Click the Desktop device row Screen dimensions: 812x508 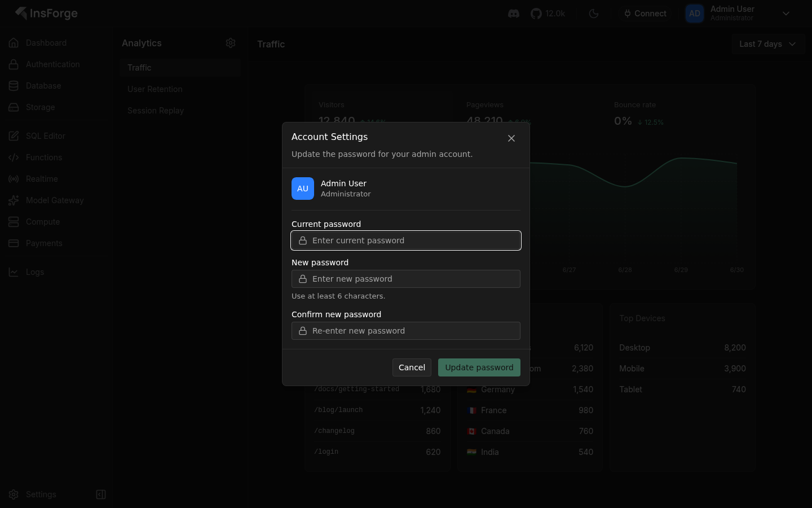pos(682,348)
